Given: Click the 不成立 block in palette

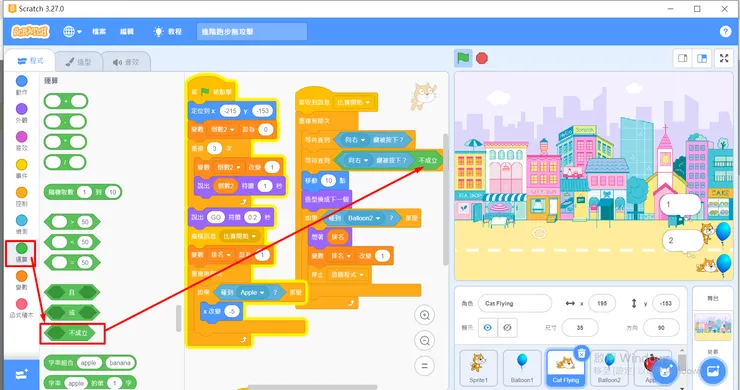Looking at the screenshot, I should (x=70, y=333).
